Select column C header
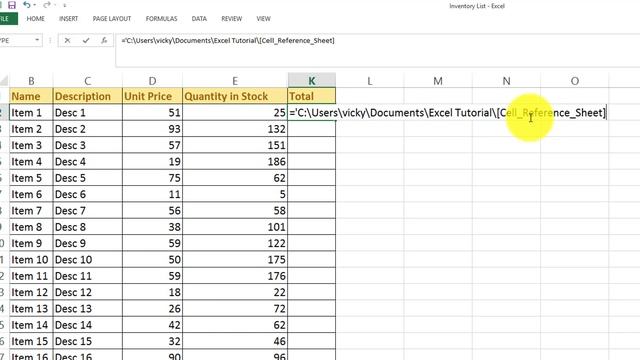 point(87,81)
